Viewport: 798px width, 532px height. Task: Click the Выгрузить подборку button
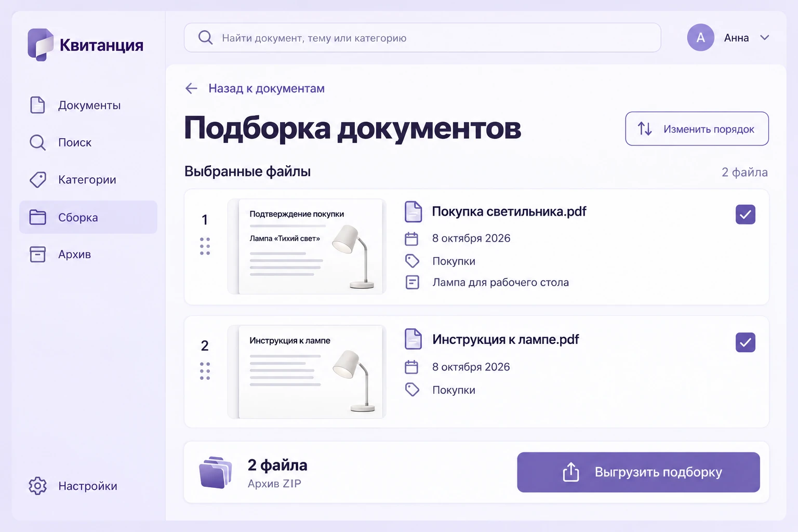click(639, 472)
